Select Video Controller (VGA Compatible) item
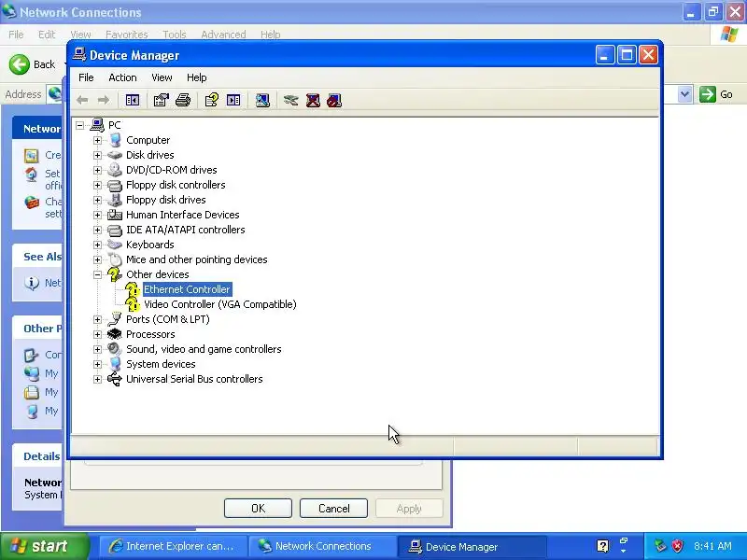747x560 pixels. pyautogui.click(x=220, y=304)
